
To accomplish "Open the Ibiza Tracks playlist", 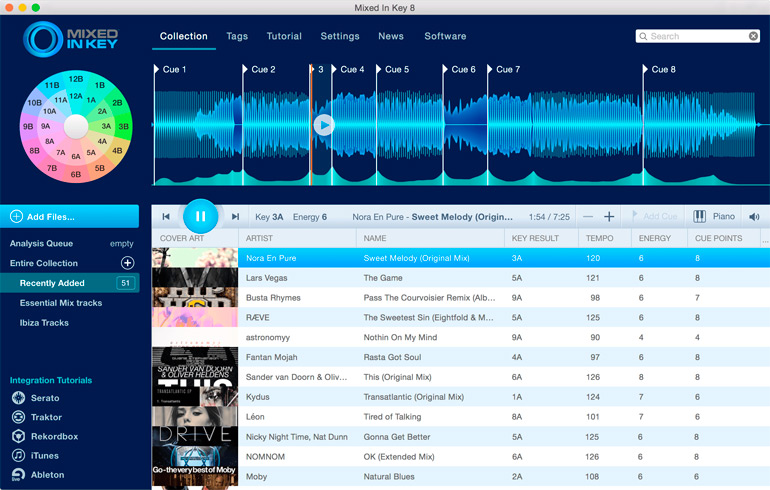I will pos(44,323).
